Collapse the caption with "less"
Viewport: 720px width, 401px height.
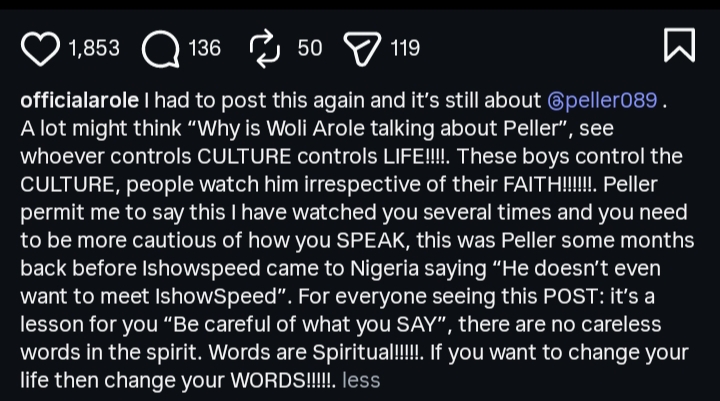click(x=361, y=381)
